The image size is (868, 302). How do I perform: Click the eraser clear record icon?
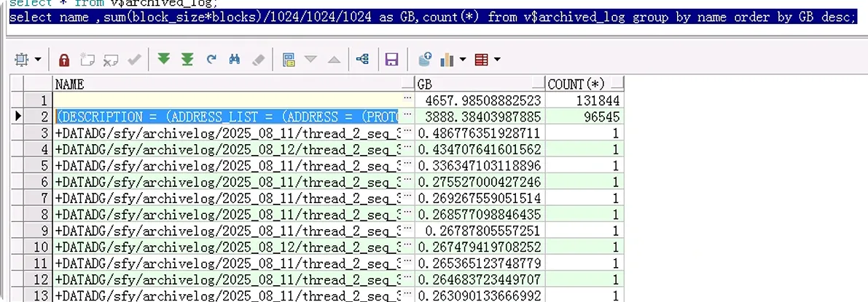[259, 59]
